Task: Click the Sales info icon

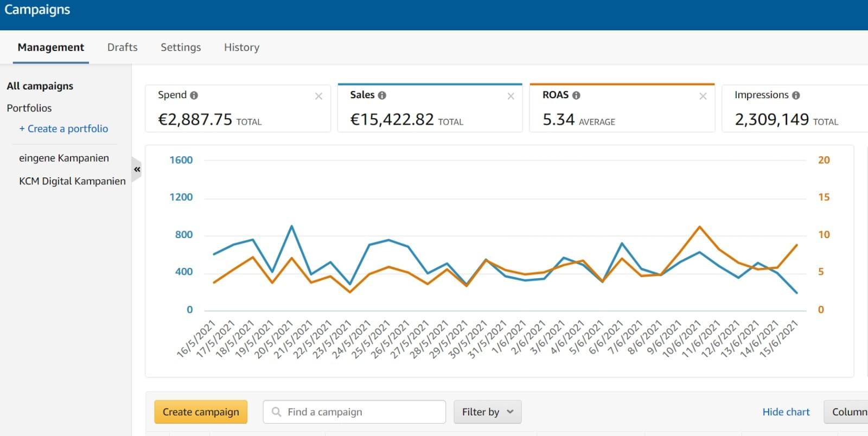Action: (382, 95)
